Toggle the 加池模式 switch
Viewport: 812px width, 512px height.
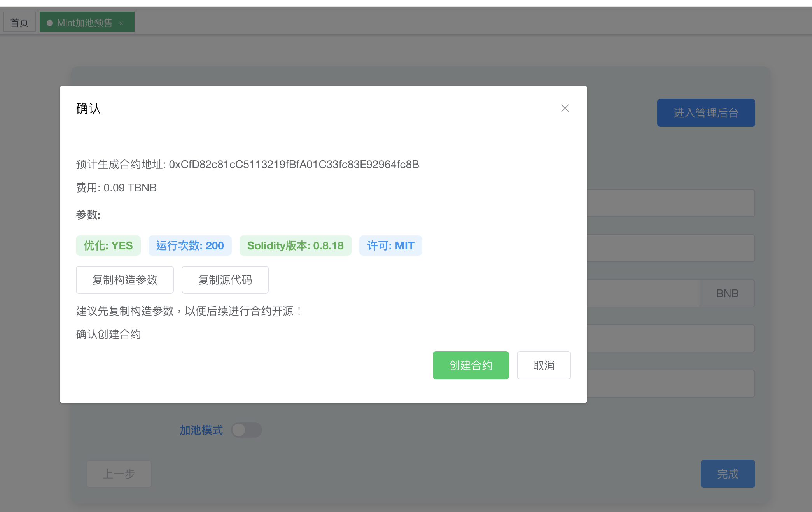point(247,430)
